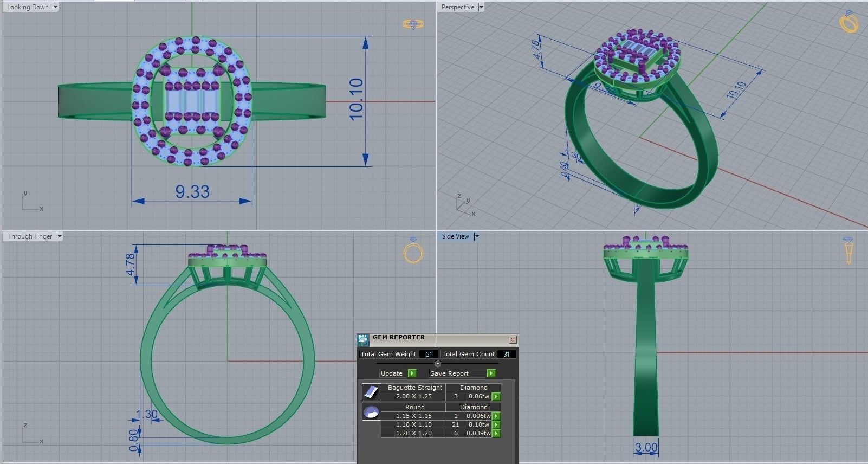Click the Gem Reporter panel icon
868x464 pixels.
pyautogui.click(x=362, y=340)
